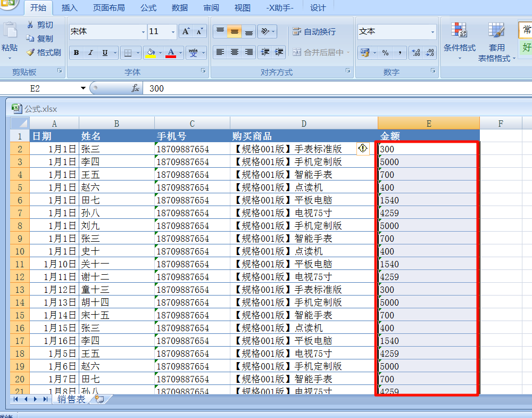The width and height of the screenshot is (532, 418).
Task: Open 字体 group dialog launcher
Action: coord(203,71)
